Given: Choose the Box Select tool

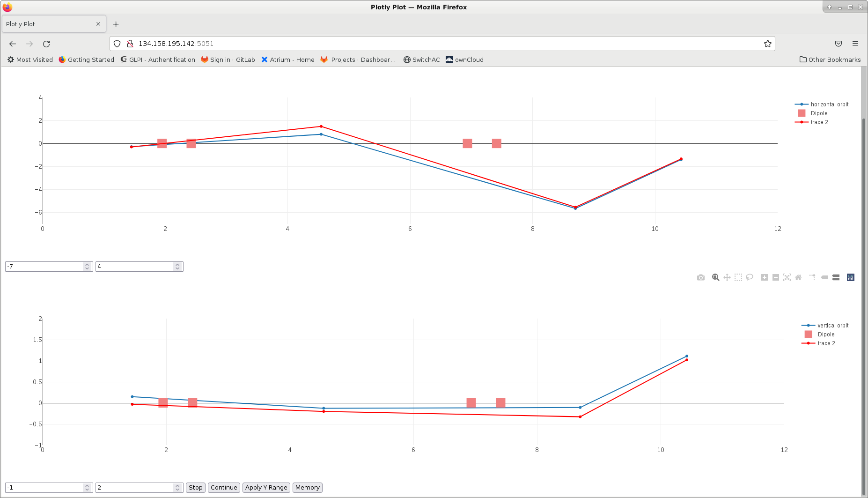Looking at the screenshot, I should (x=738, y=277).
